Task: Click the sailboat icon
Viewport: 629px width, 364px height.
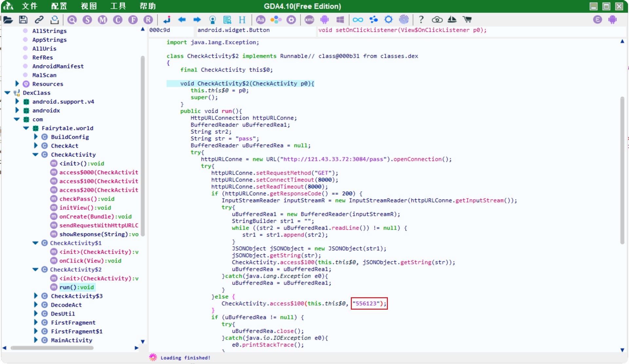Action: [452, 20]
